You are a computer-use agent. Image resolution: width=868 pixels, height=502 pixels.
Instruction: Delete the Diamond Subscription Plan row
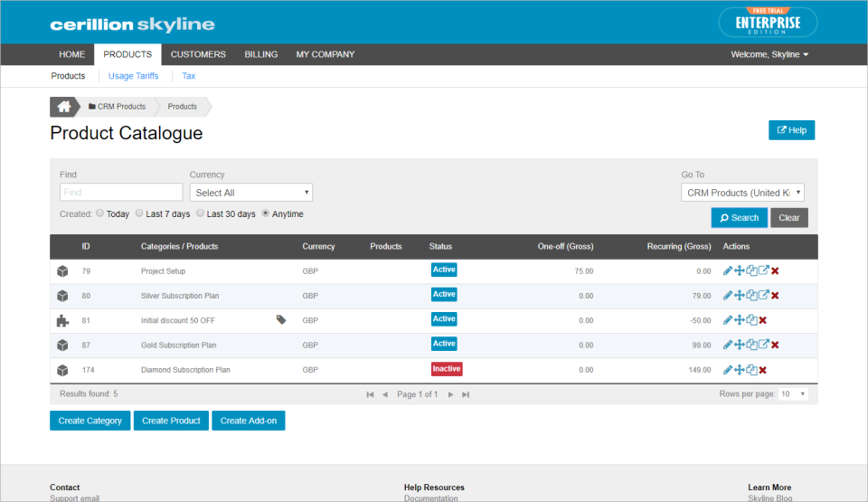pyautogui.click(x=763, y=369)
